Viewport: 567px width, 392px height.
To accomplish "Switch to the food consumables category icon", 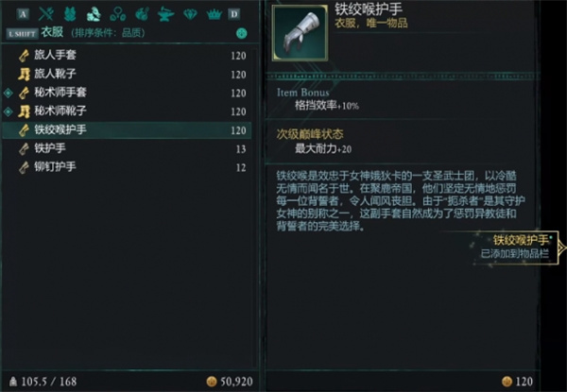I will (x=142, y=14).
